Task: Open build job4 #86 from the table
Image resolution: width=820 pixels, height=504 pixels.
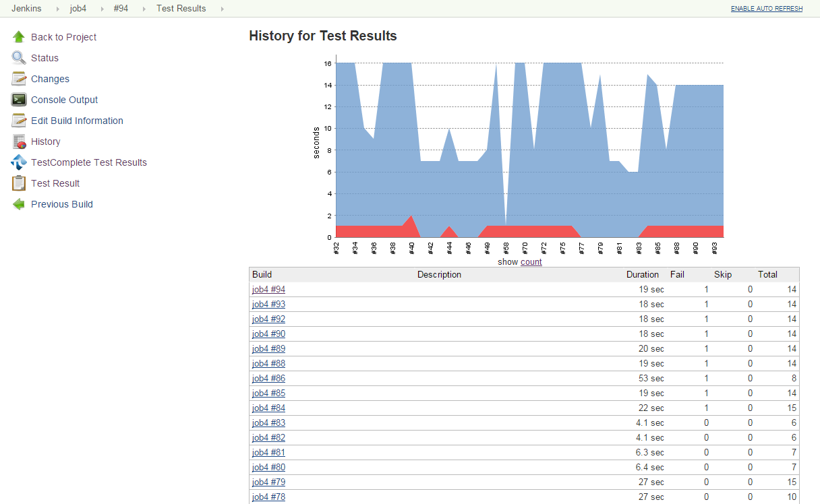Action: coord(268,378)
